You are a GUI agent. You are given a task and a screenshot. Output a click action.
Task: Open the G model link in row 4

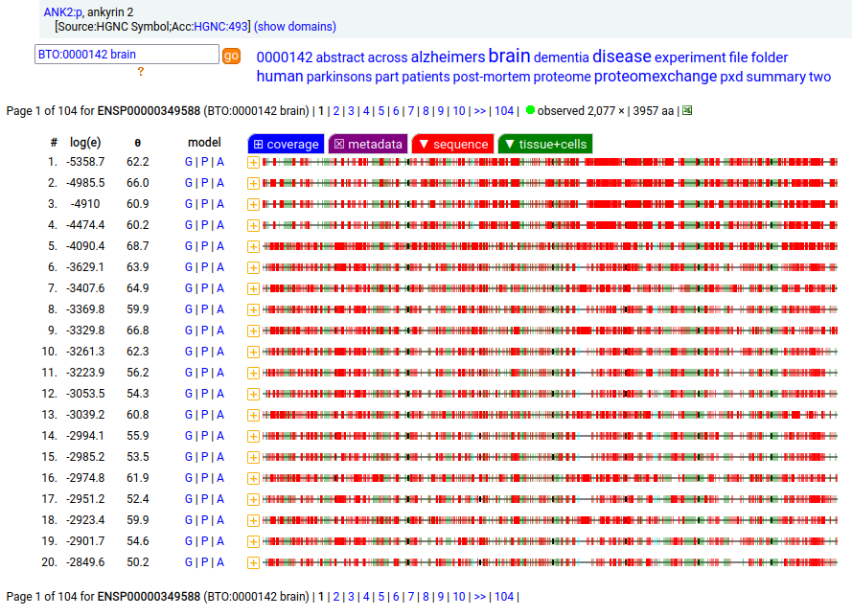point(189,225)
